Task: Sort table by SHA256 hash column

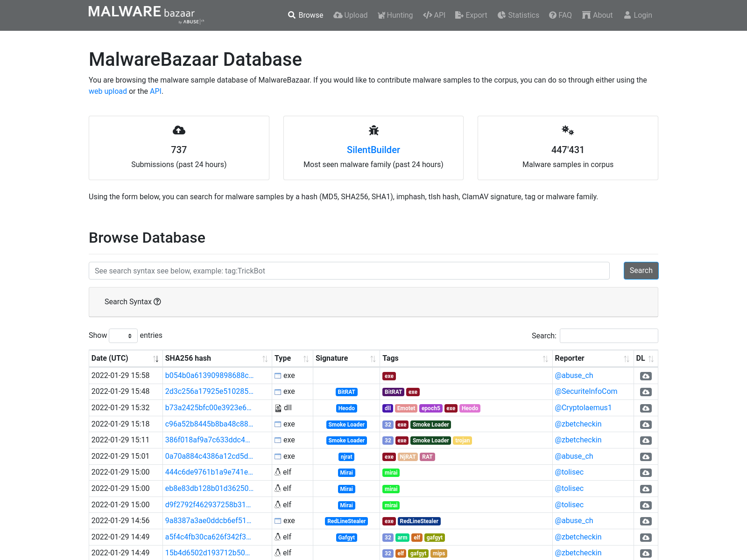Action: click(x=217, y=358)
